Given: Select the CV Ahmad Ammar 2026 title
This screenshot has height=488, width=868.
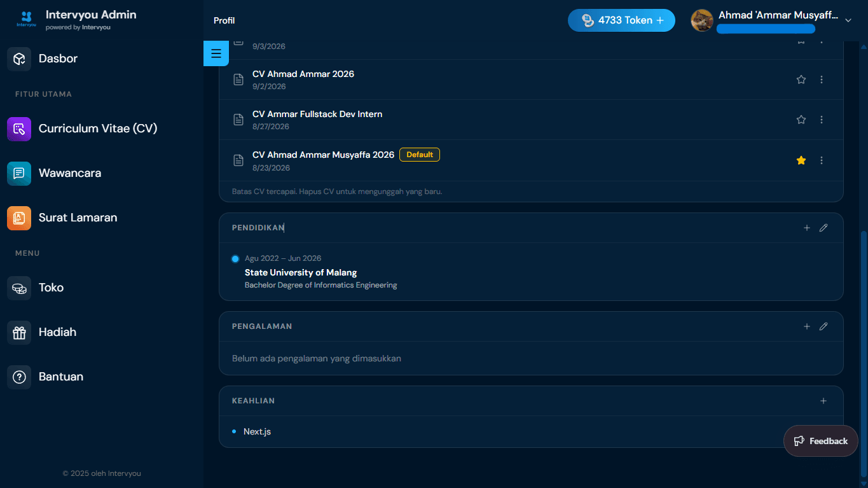Looking at the screenshot, I should (303, 74).
